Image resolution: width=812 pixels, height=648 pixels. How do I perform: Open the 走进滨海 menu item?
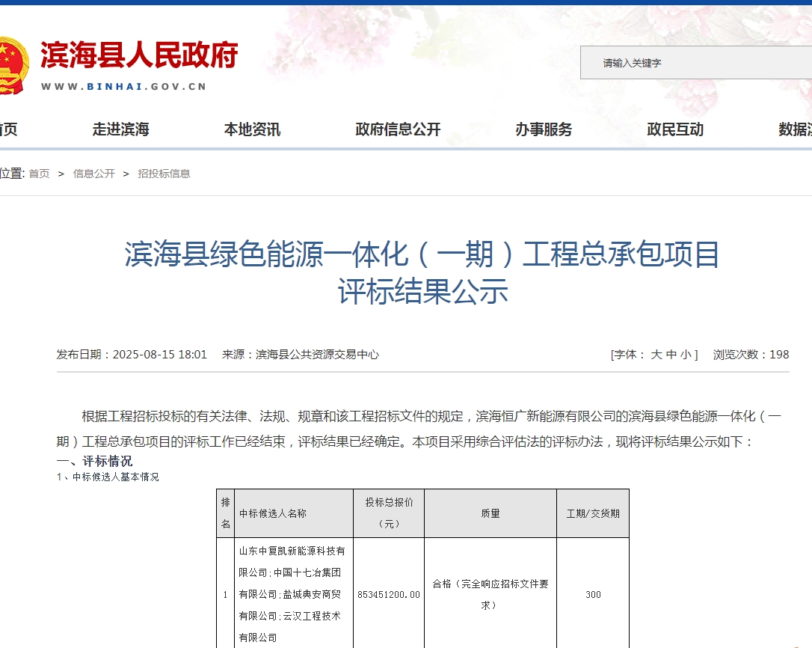click(120, 129)
